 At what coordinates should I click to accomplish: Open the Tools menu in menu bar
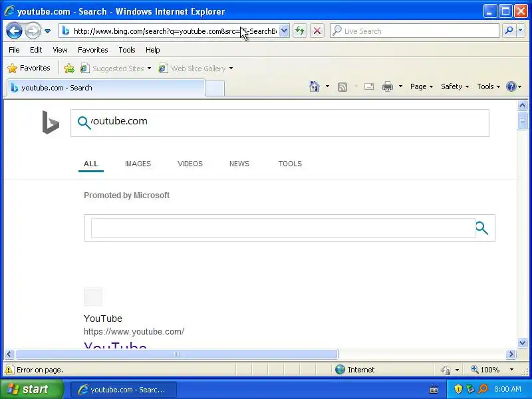tap(127, 50)
